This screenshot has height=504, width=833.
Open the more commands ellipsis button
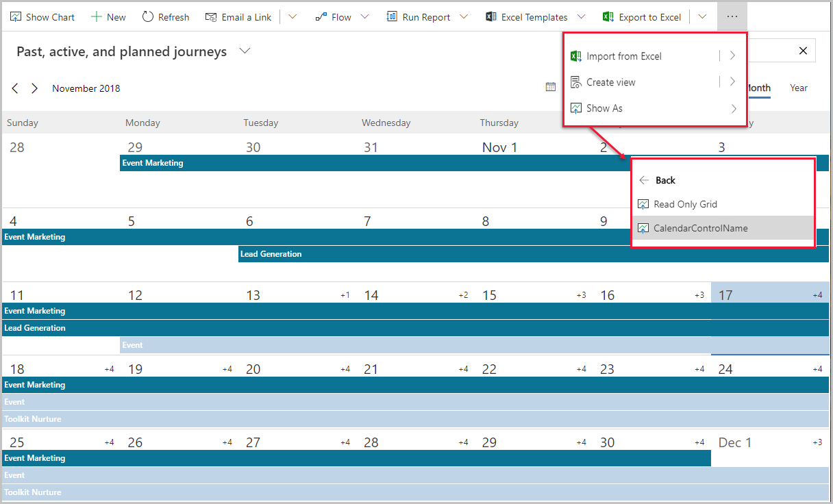click(732, 16)
